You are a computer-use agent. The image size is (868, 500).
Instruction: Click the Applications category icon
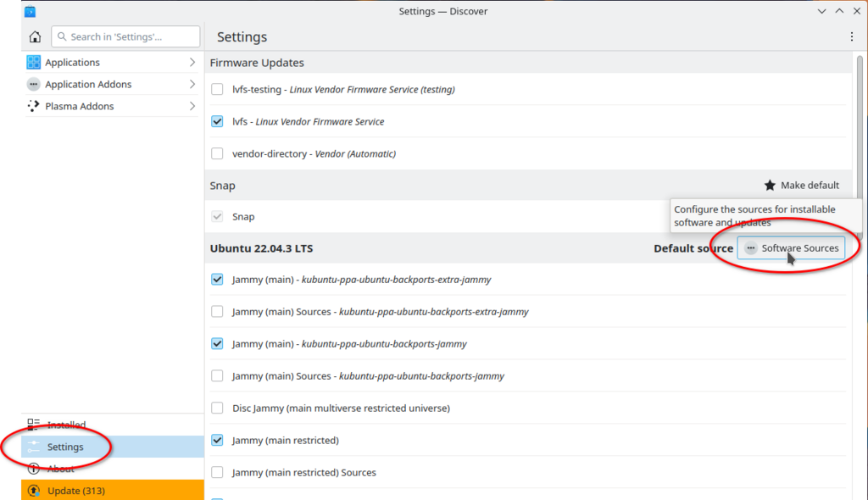pyautogui.click(x=34, y=62)
